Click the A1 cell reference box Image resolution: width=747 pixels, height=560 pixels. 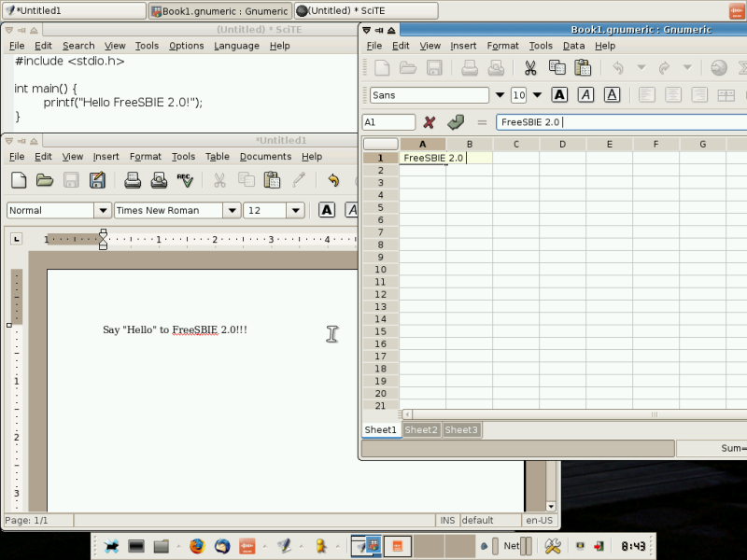[388, 122]
